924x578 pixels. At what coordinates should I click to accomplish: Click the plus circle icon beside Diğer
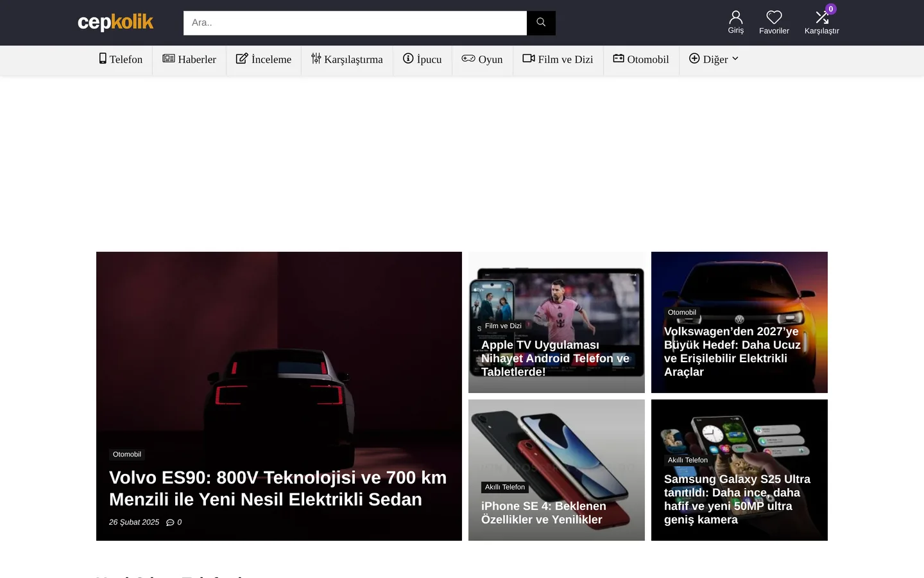pos(694,58)
